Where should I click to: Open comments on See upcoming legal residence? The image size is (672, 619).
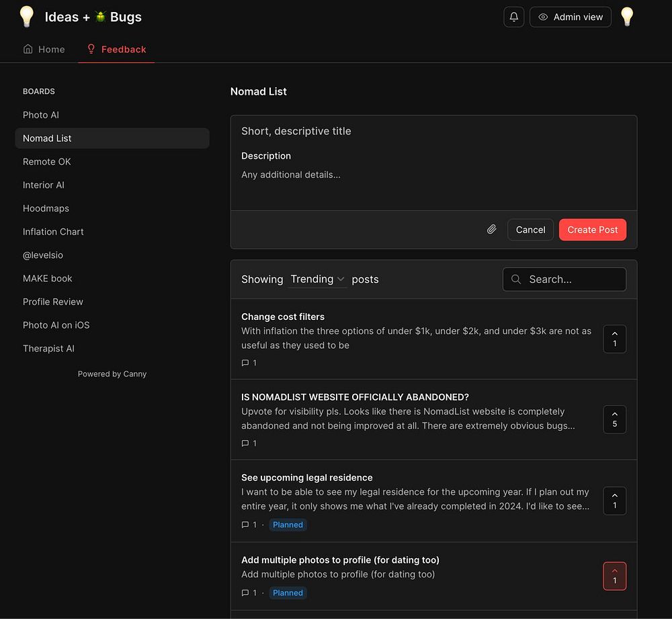pyautogui.click(x=249, y=525)
